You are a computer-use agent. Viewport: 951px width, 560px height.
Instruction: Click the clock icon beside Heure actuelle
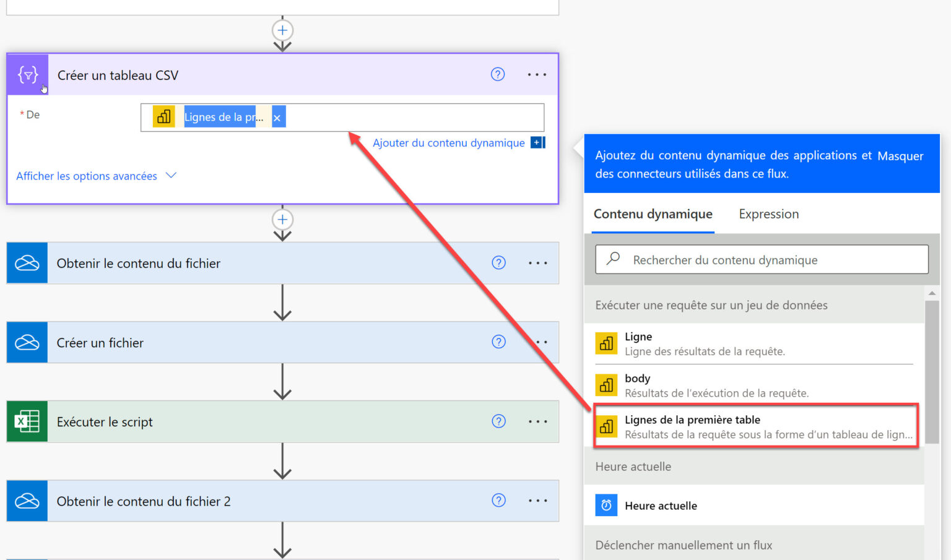click(606, 505)
